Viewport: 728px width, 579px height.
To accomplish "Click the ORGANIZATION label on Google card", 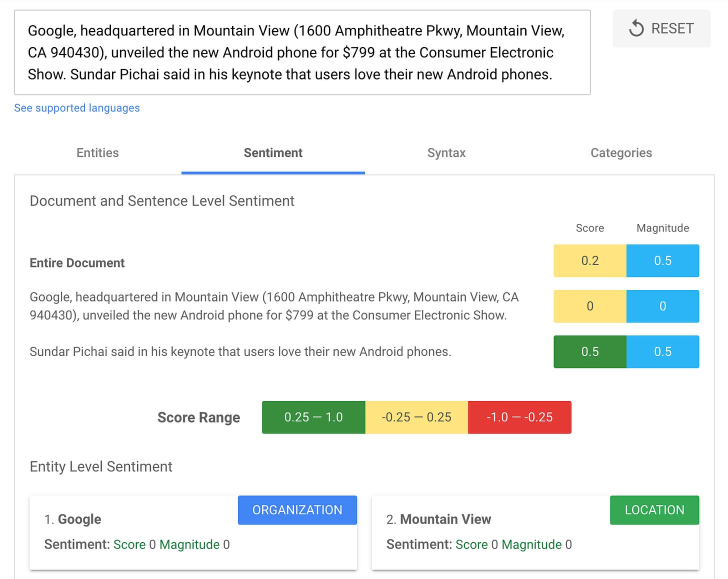I will point(297,510).
